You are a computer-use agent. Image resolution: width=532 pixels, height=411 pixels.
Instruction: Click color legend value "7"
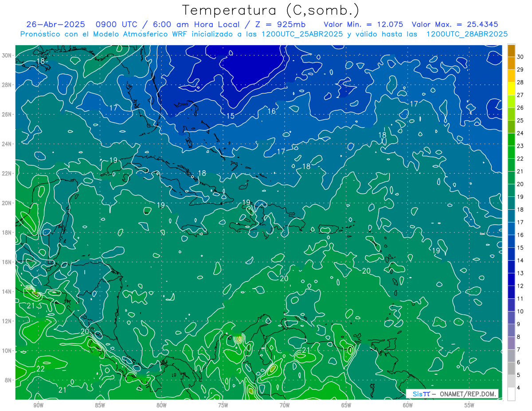coord(519,350)
